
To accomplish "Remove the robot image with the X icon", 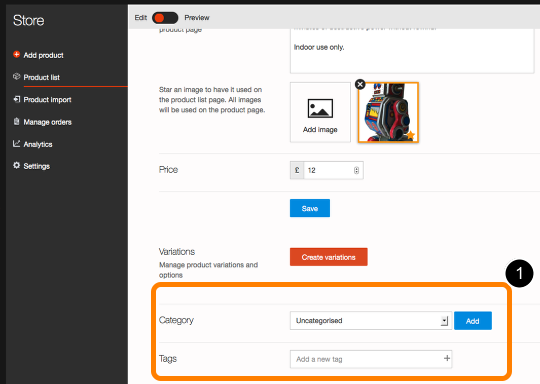I will coord(360,84).
